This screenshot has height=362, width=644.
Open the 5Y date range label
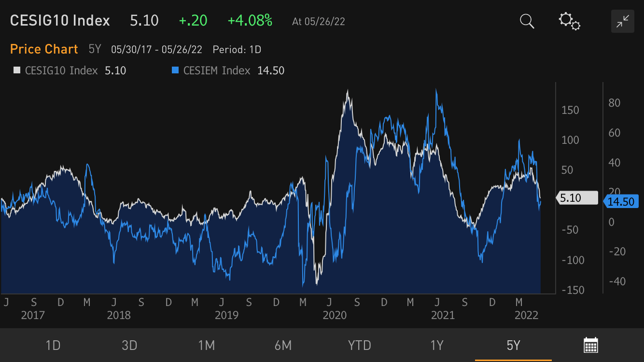point(95,49)
